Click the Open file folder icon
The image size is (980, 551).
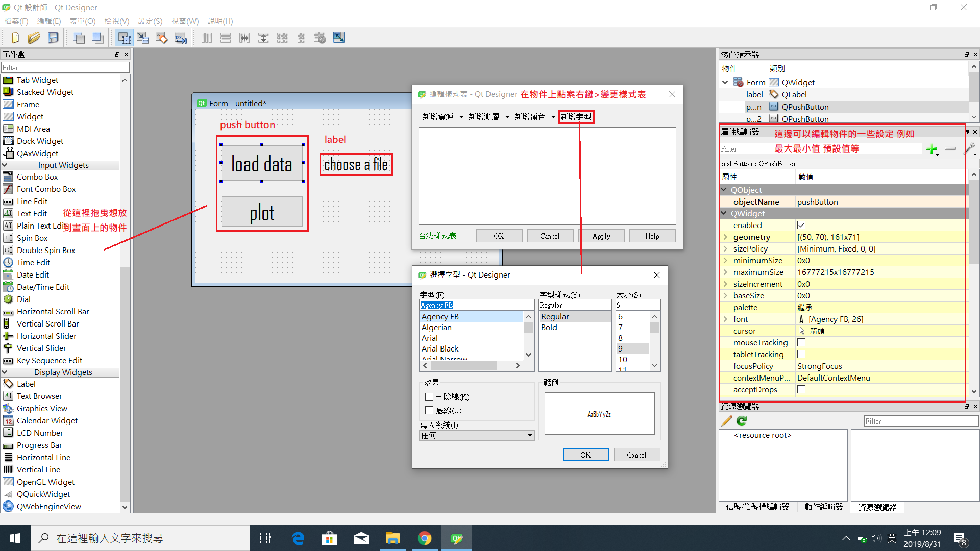[34, 38]
